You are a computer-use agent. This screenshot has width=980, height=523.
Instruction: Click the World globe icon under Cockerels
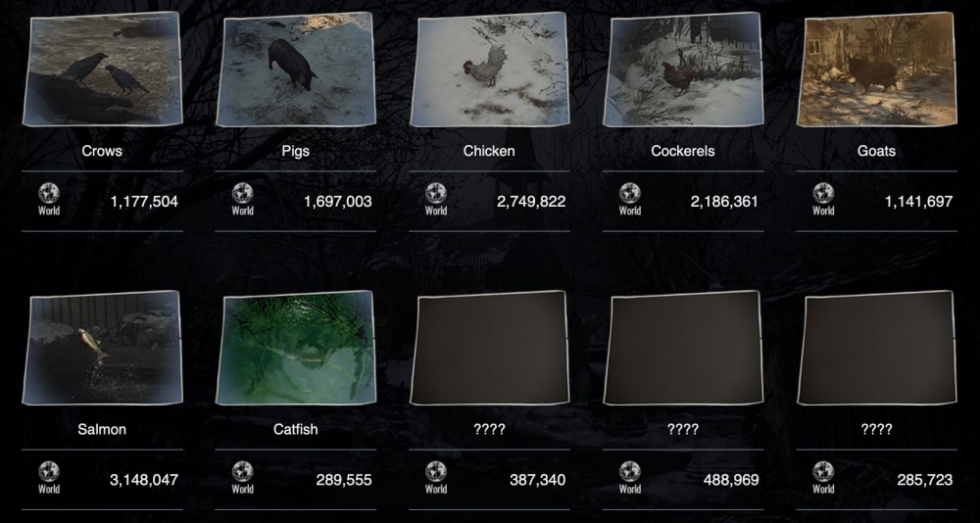coord(629,193)
